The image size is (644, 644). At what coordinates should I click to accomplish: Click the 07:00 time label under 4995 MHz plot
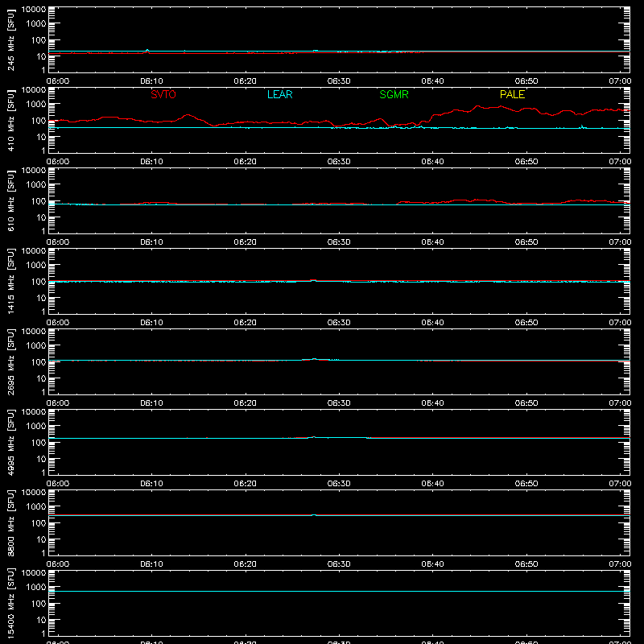point(620,484)
